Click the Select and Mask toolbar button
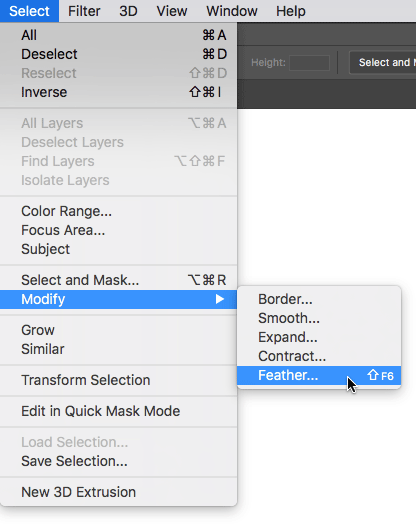Screen dimensions: 416x530 pyautogui.click(x=383, y=62)
